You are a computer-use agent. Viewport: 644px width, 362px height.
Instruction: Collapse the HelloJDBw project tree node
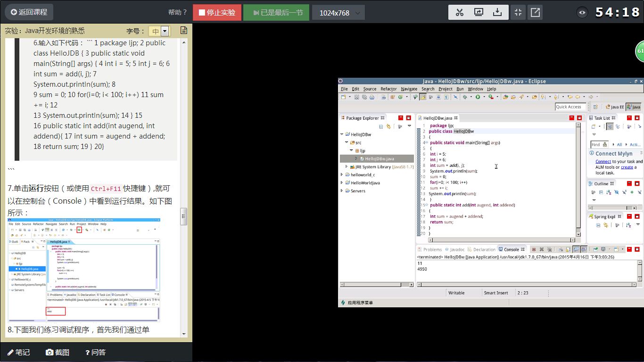coord(342,134)
